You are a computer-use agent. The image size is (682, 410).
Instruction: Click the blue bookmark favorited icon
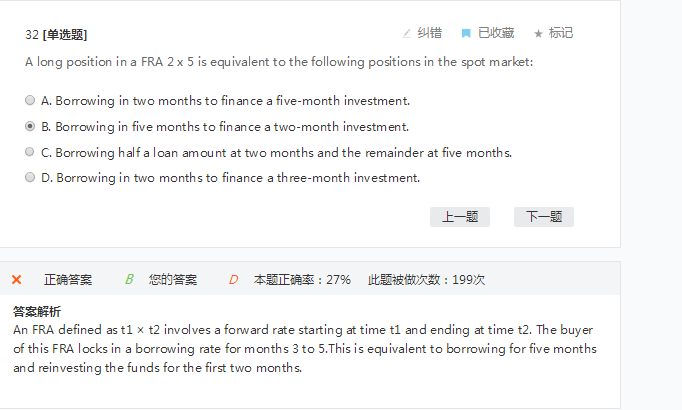pyautogui.click(x=466, y=33)
